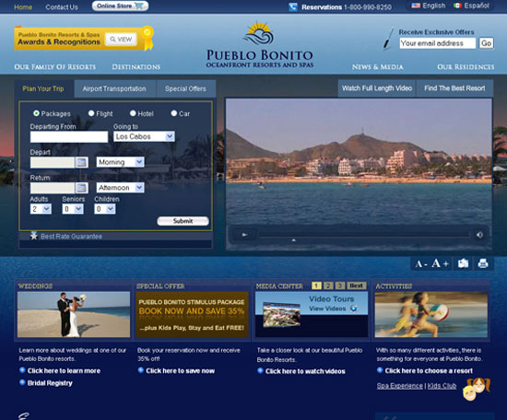
Task: Click the Online Store cart button
Action: click(x=120, y=6)
